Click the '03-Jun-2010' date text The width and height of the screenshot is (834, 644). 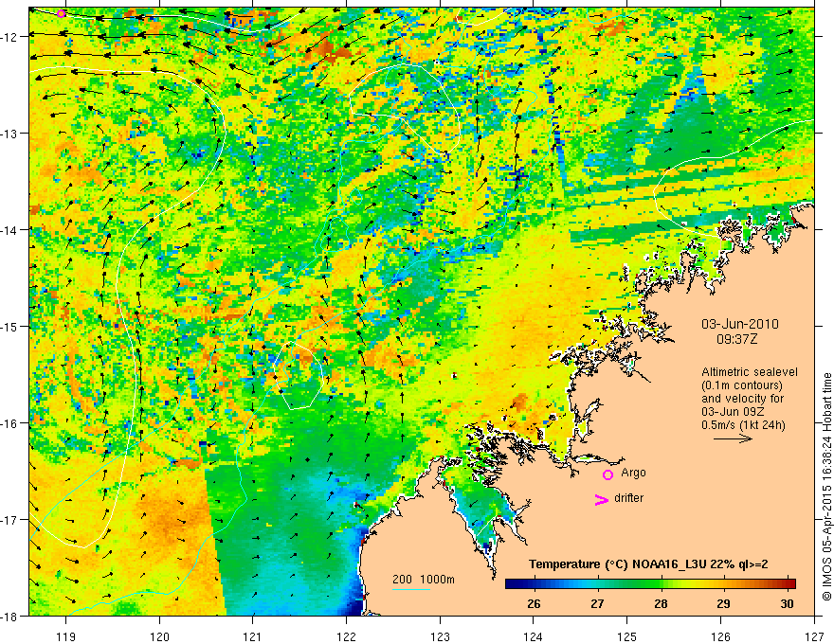click(x=740, y=324)
